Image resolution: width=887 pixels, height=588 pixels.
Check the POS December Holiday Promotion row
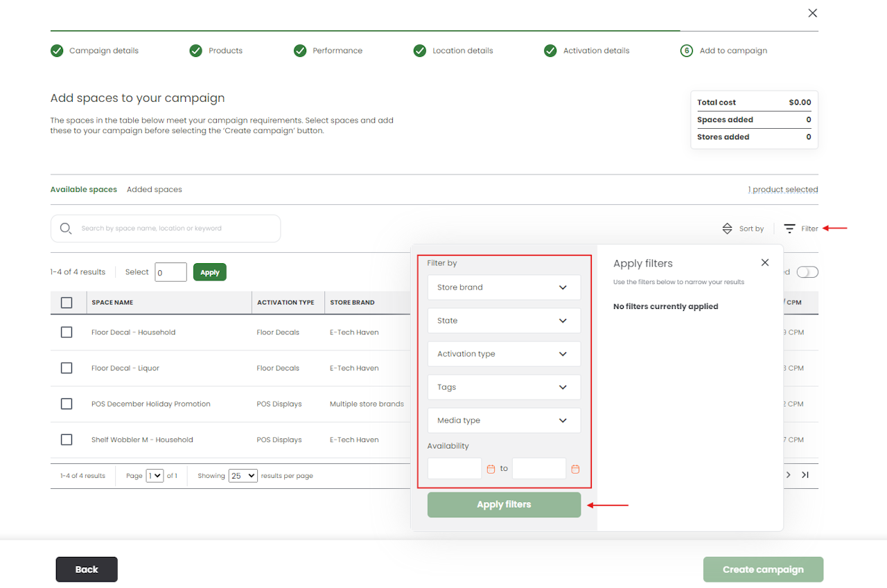pos(67,404)
